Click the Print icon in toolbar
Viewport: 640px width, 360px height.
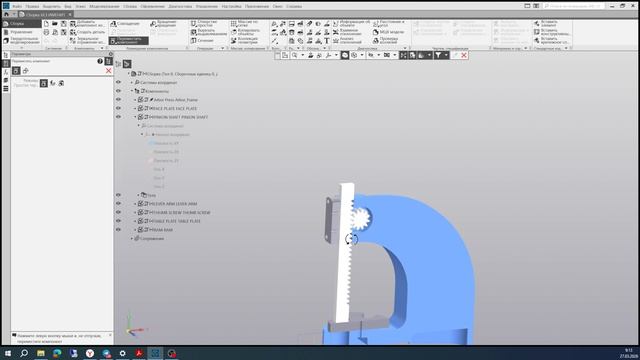(x=46, y=32)
